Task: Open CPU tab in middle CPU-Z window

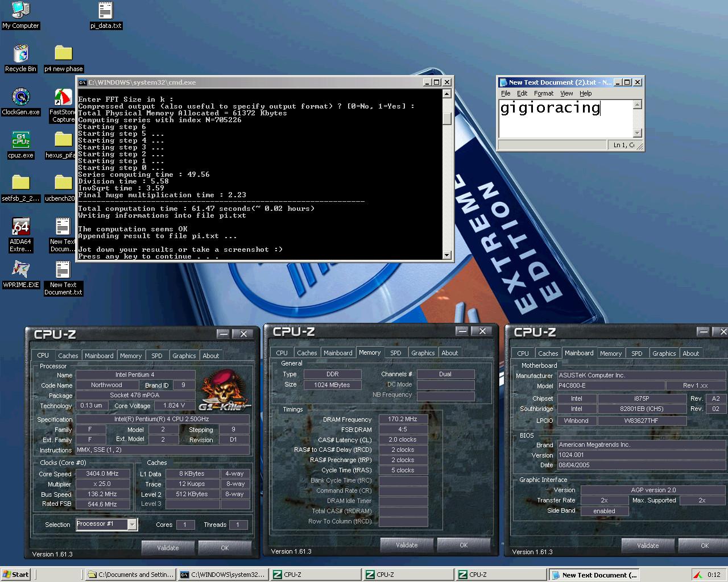Action: point(282,353)
